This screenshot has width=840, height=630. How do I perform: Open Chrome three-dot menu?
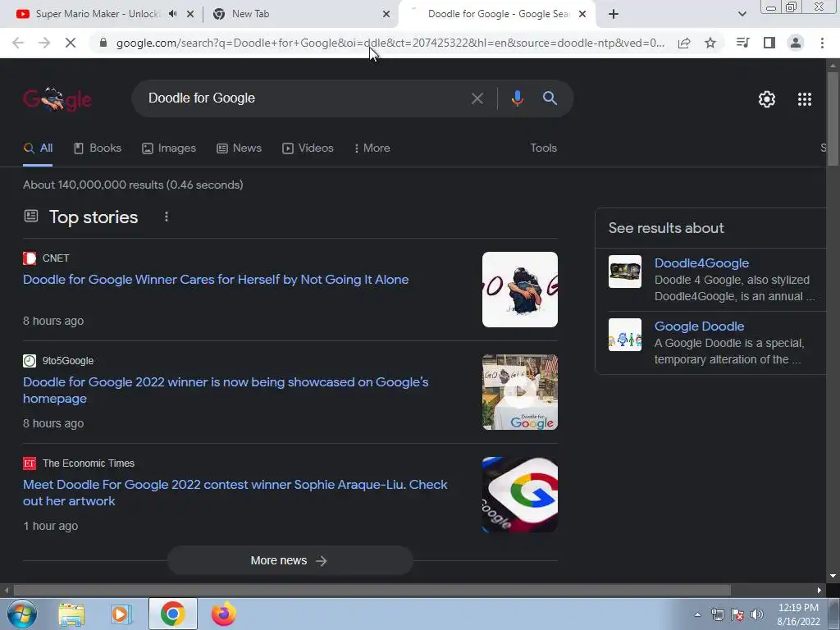[822, 43]
